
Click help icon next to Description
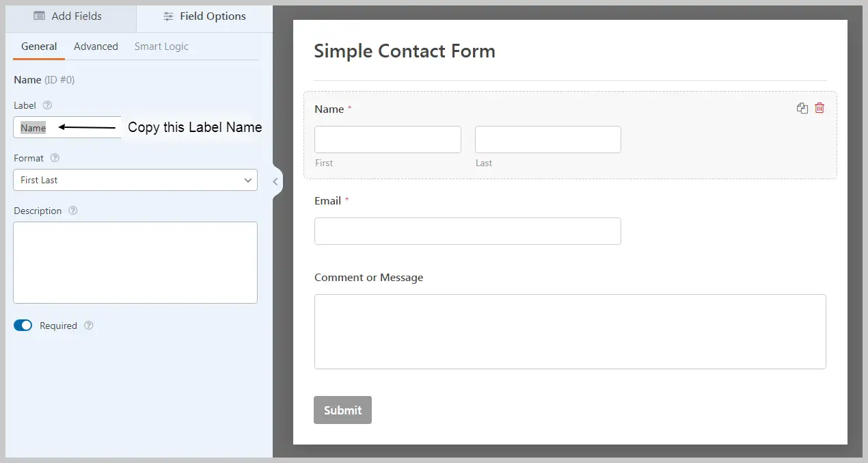[x=73, y=211]
